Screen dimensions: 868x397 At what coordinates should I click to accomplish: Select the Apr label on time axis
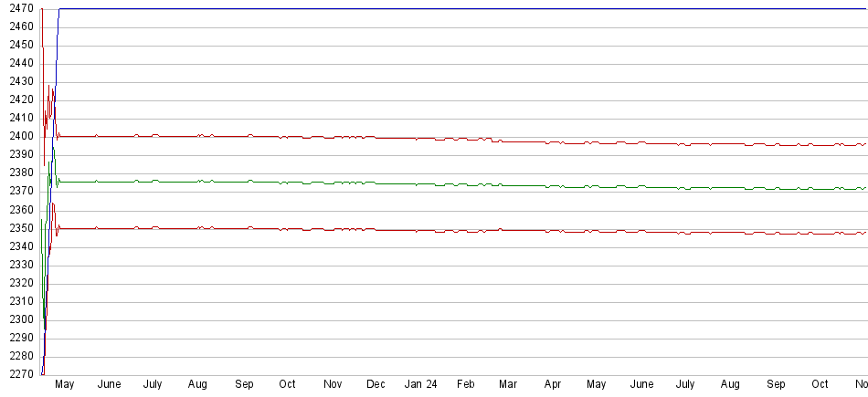click(x=552, y=385)
